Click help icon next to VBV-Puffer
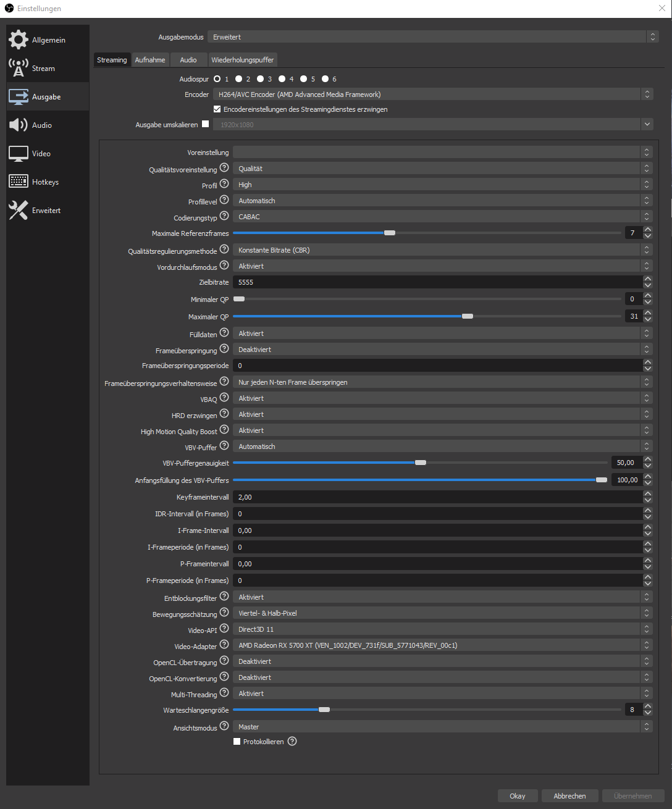Screen dimensions: 672x809 coord(224,445)
